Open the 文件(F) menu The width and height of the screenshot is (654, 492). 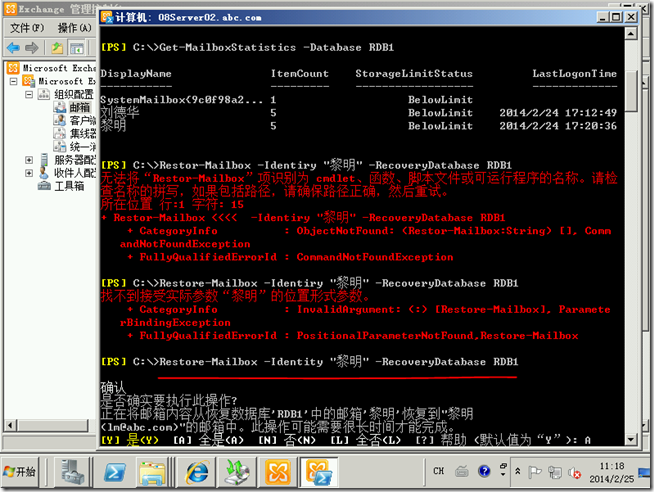[27, 28]
